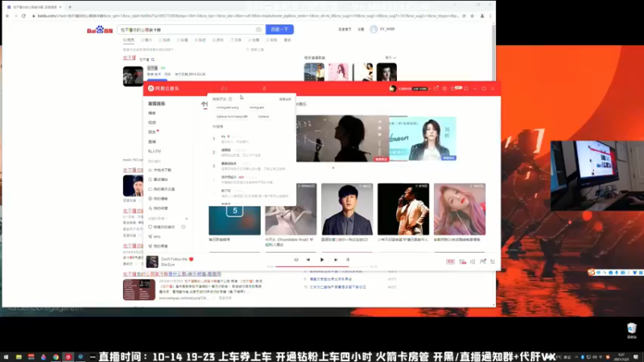Open 视频 in NetEase sidebar
Screen dimensions: 644x362
tap(152, 122)
